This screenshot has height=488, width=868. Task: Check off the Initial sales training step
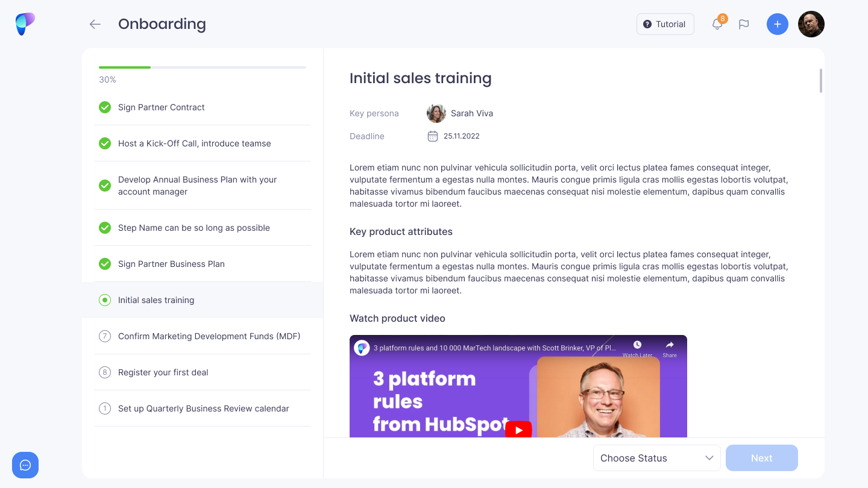tap(105, 300)
